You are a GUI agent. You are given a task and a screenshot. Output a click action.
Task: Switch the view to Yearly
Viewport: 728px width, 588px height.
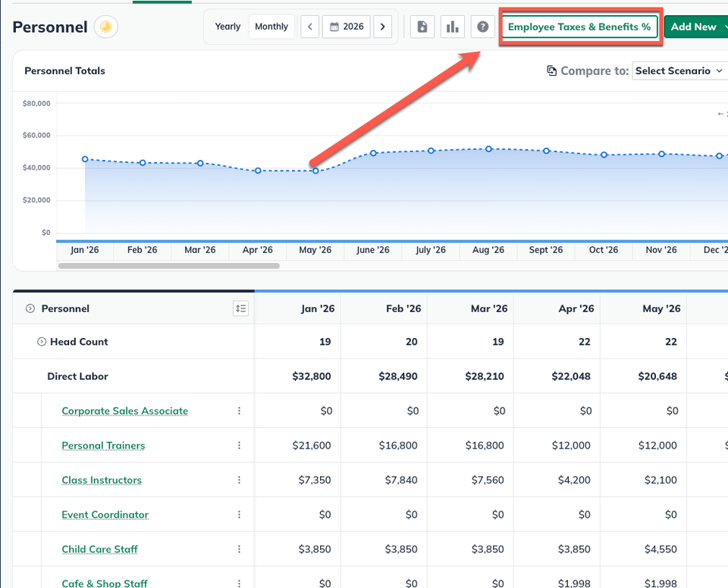coord(227,27)
